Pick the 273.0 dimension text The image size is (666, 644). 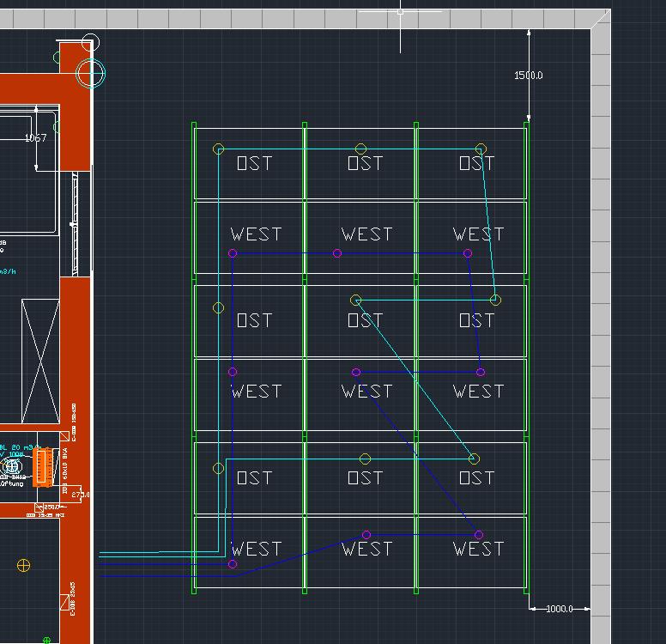81,495
